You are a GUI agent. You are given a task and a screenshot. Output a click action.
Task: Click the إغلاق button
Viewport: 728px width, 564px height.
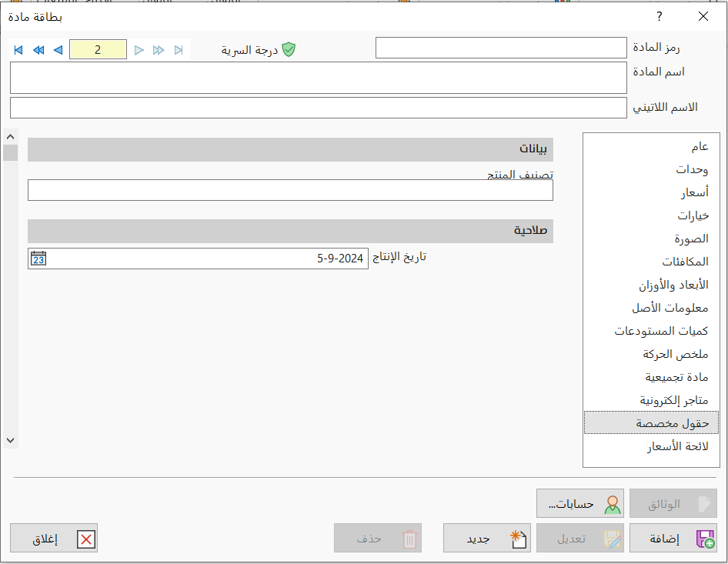54,539
